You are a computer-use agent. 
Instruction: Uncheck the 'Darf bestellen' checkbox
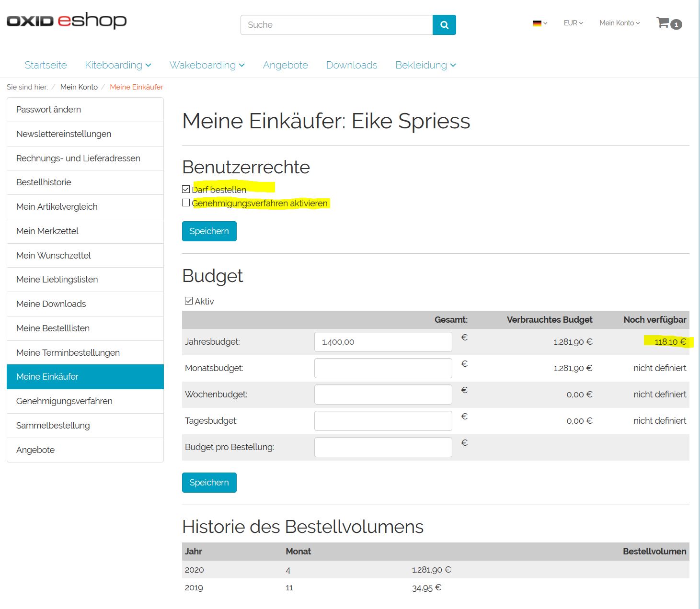186,189
